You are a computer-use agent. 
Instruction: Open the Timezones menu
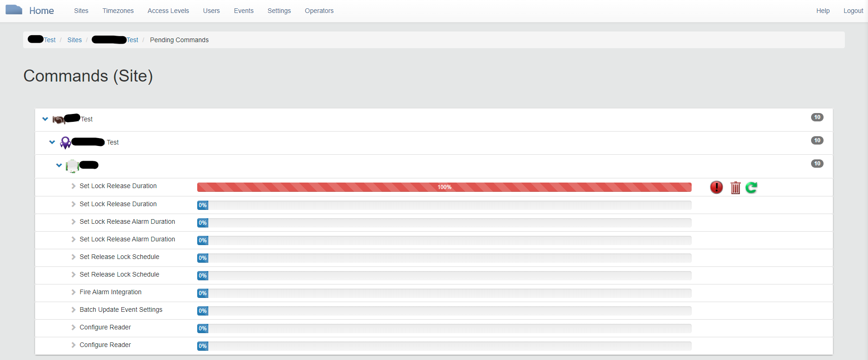118,11
